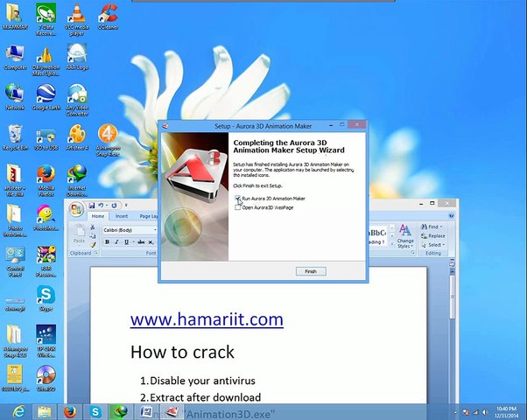This screenshot has width=527, height=420.
Task: Open the Select dropdown in Word Editing group
Action: pyautogui.click(x=432, y=245)
